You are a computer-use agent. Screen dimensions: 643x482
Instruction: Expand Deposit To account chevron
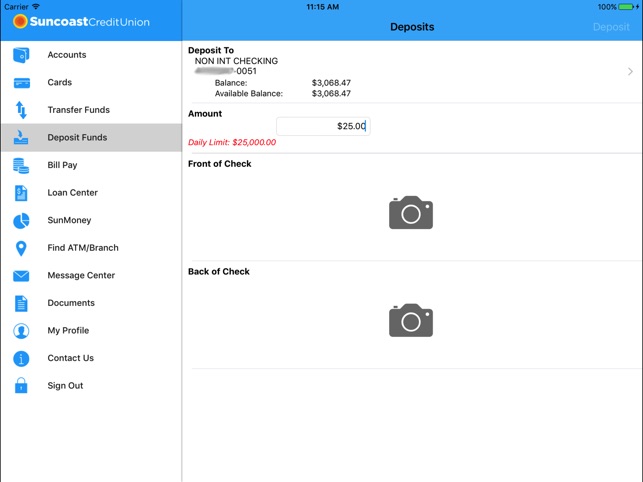point(630,72)
